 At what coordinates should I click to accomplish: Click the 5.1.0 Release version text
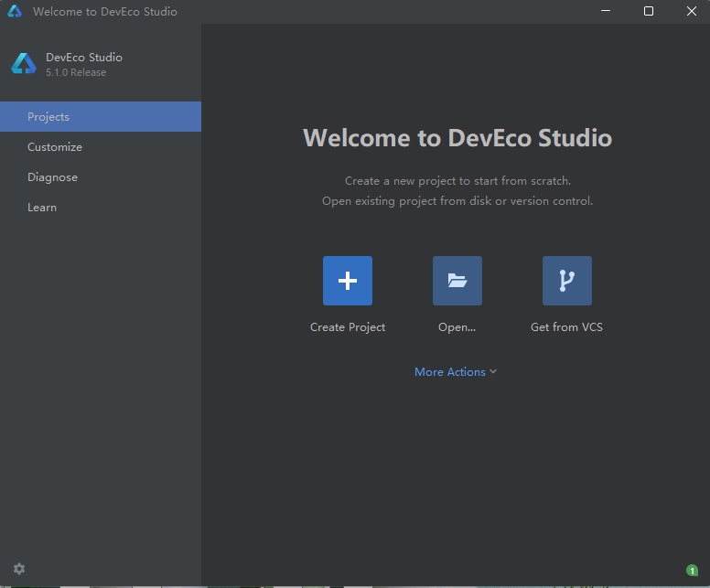(x=76, y=72)
